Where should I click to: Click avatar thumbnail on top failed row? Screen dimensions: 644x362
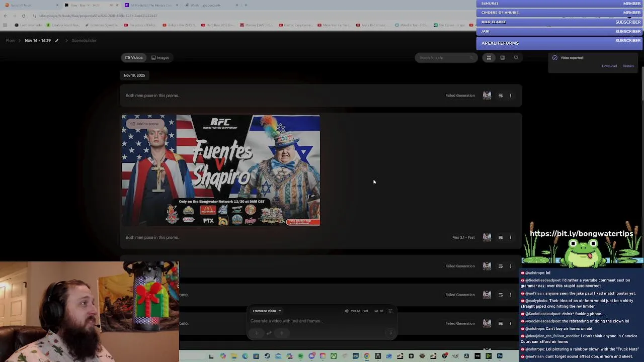(487, 96)
